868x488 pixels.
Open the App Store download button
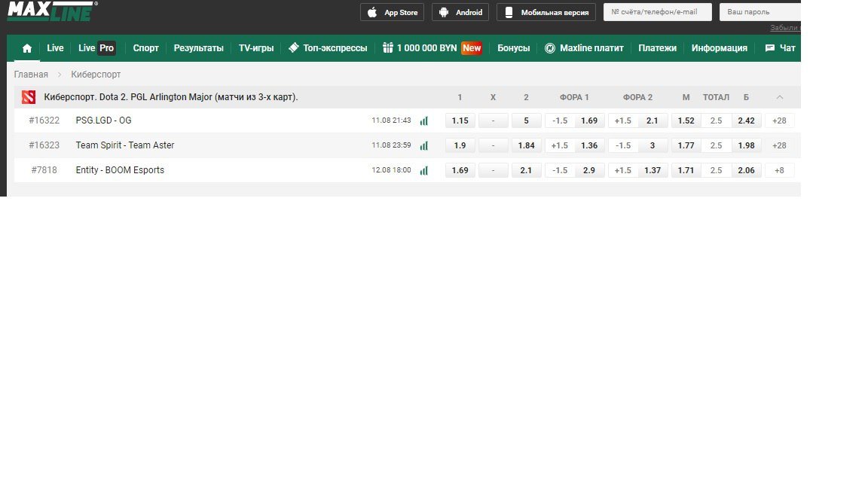(x=392, y=13)
